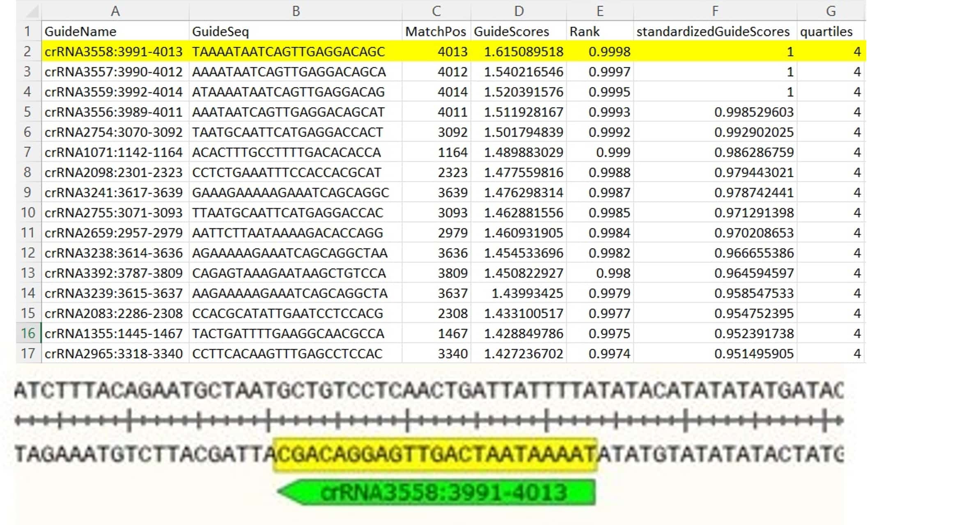
Task: Select MatchPos value 3809
Action: pos(436,273)
